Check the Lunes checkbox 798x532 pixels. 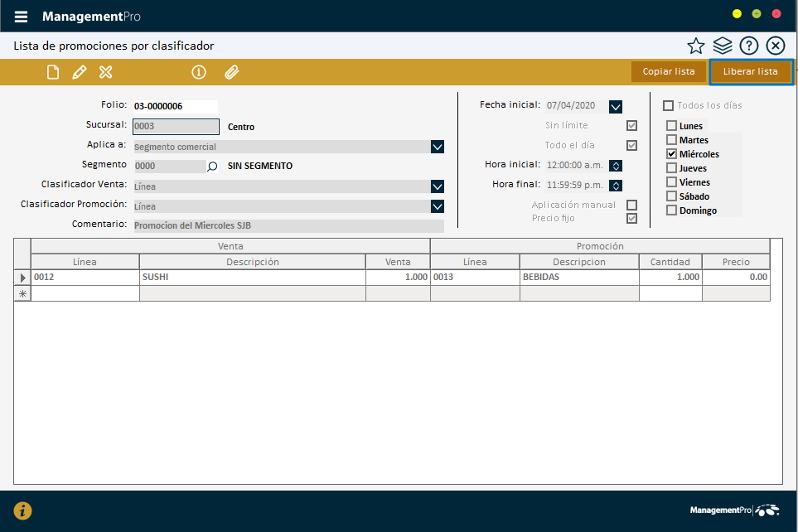(x=672, y=126)
